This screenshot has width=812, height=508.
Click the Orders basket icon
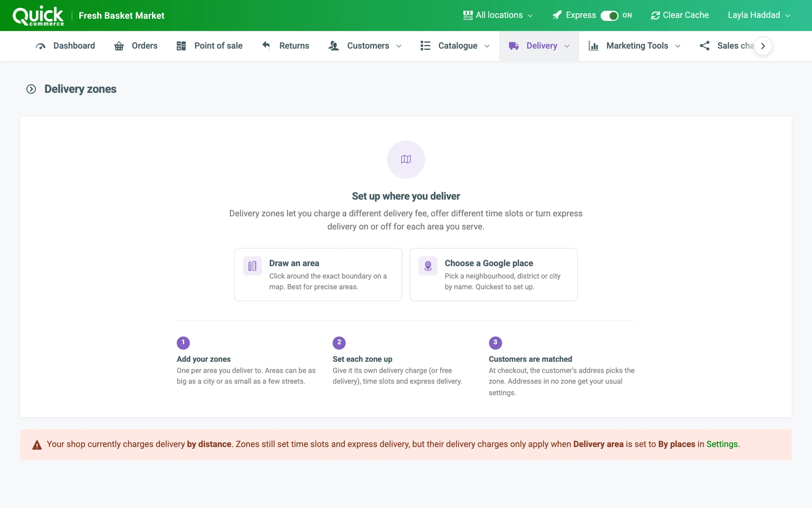(x=119, y=46)
